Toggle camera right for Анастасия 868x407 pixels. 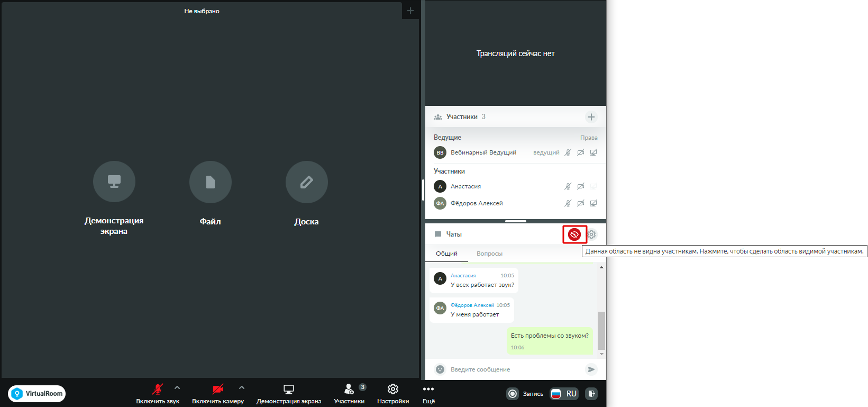pyautogui.click(x=581, y=186)
